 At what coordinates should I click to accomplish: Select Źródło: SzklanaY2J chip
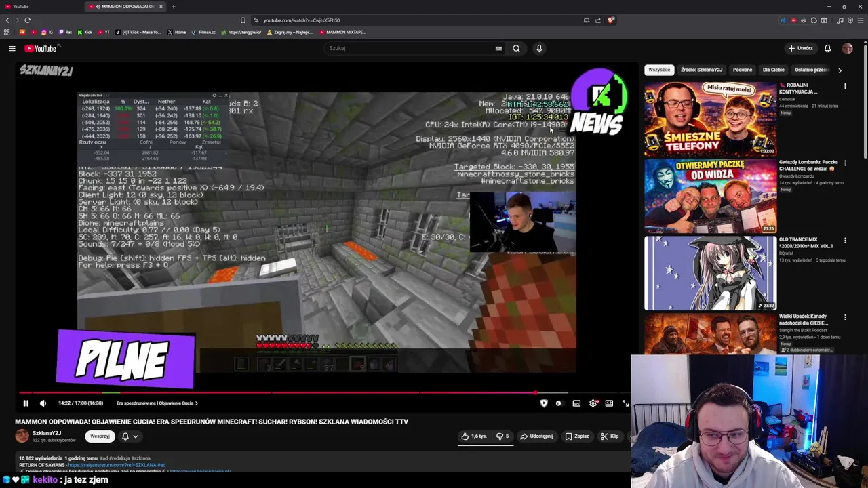pos(701,70)
